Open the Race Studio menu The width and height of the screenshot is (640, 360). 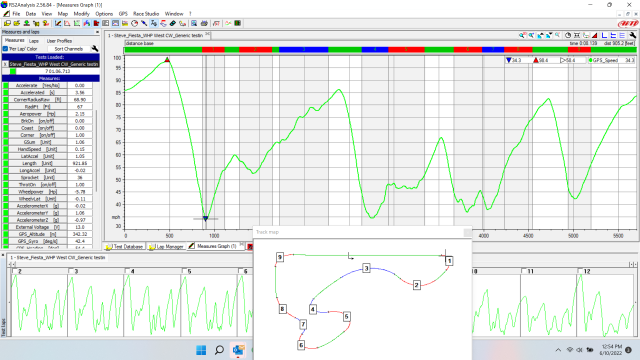[146, 13]
